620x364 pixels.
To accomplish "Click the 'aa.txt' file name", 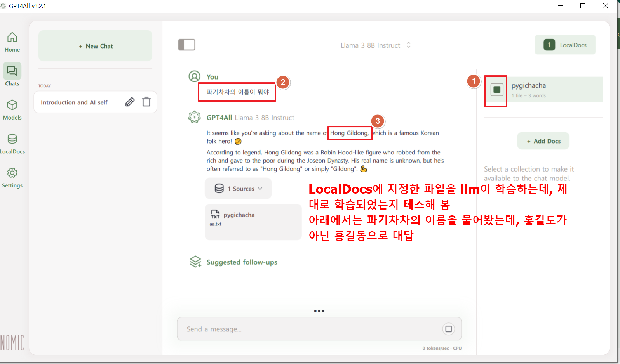I will pyautogui.click(x=215, y=224).
